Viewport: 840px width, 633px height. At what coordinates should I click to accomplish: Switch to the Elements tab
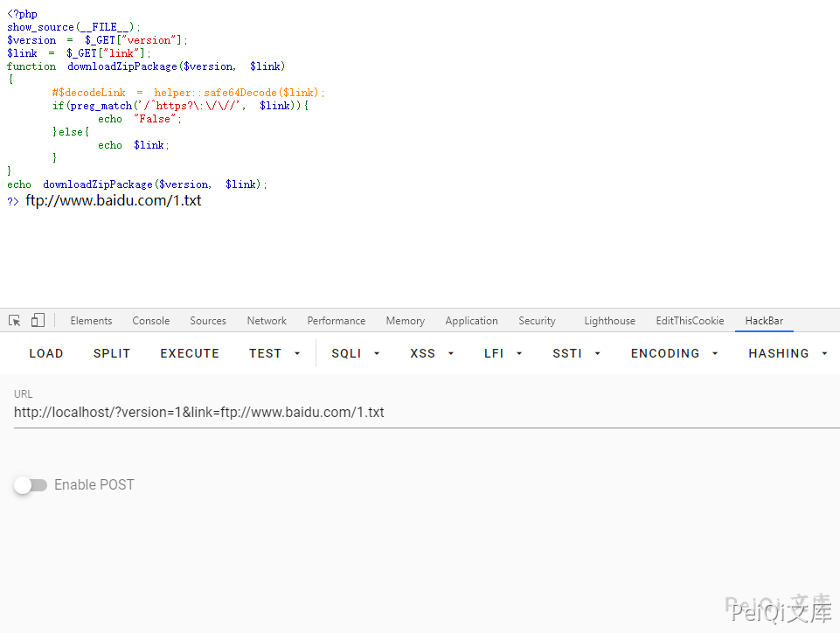pos(91,321)
